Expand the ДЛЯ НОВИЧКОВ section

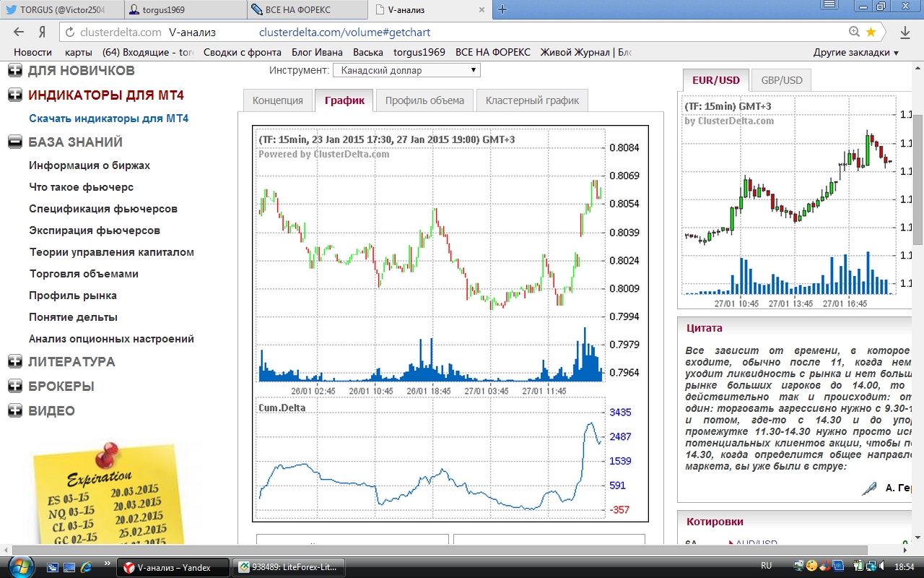coord(14,71)
